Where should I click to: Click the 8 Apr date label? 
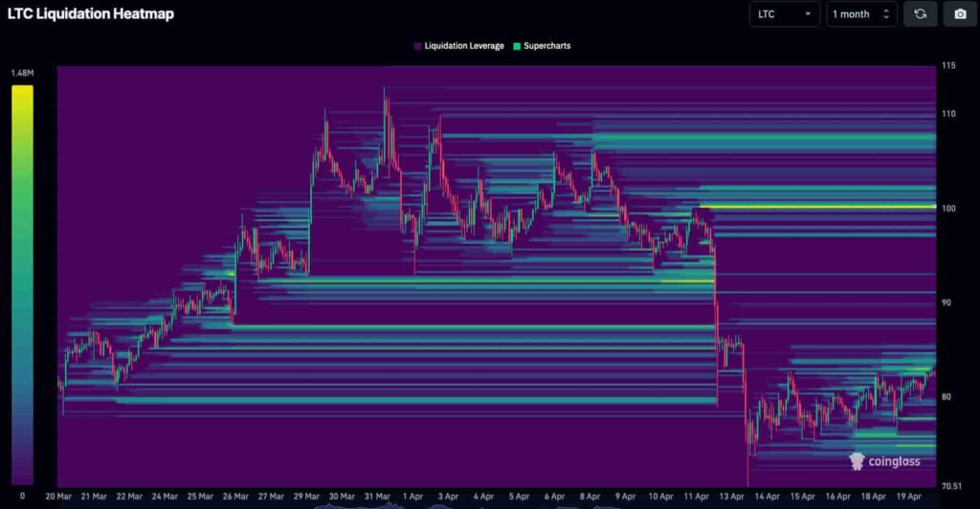point(590,497)
